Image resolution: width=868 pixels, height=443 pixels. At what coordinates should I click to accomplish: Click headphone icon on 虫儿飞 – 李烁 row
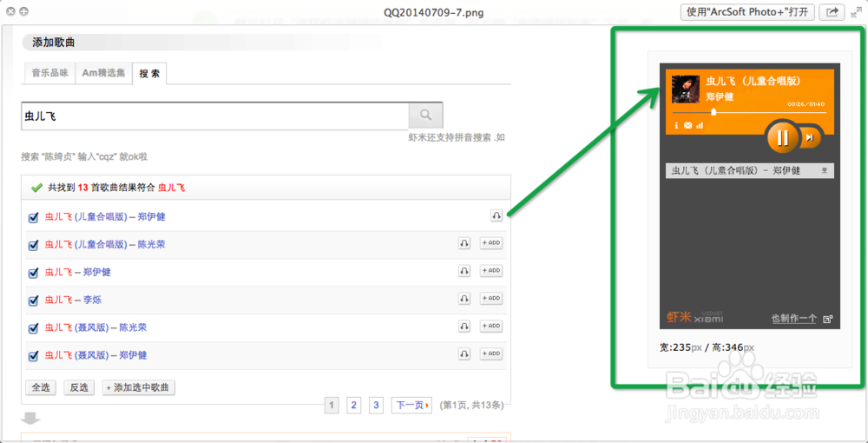(x=464, y=299)
